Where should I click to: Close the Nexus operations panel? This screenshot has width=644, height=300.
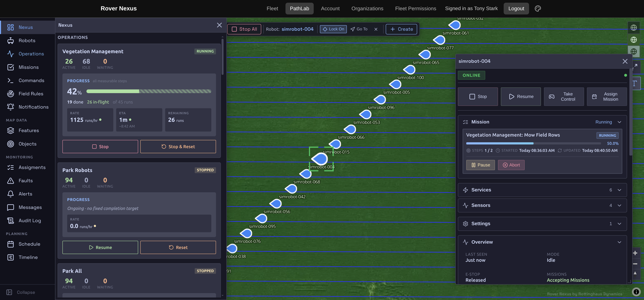219,25
